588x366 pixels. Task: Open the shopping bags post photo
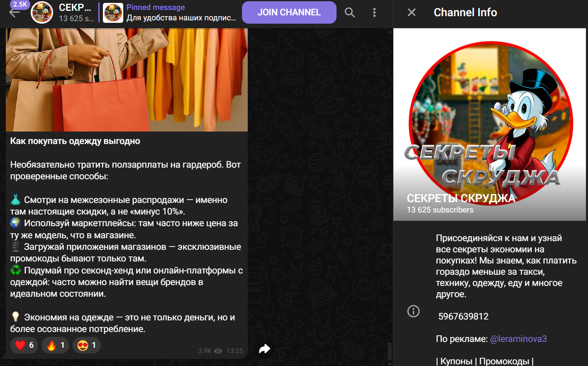click(x=127, y=80)
